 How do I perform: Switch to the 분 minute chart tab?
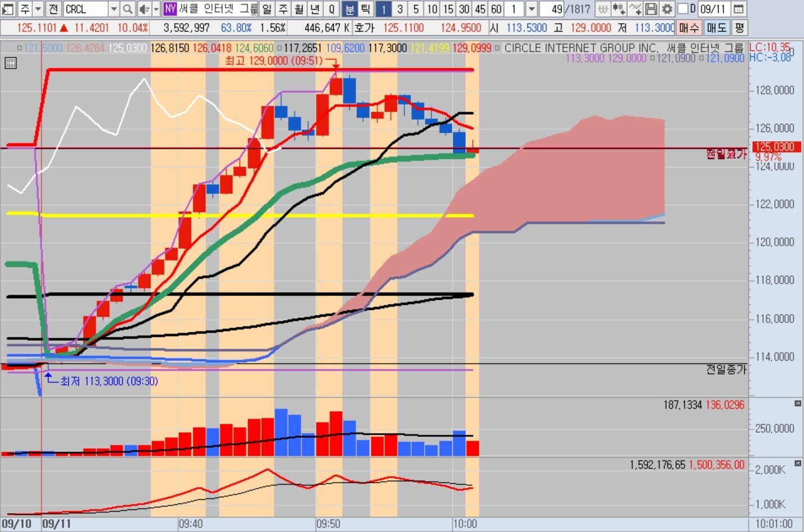coord(349,9)
